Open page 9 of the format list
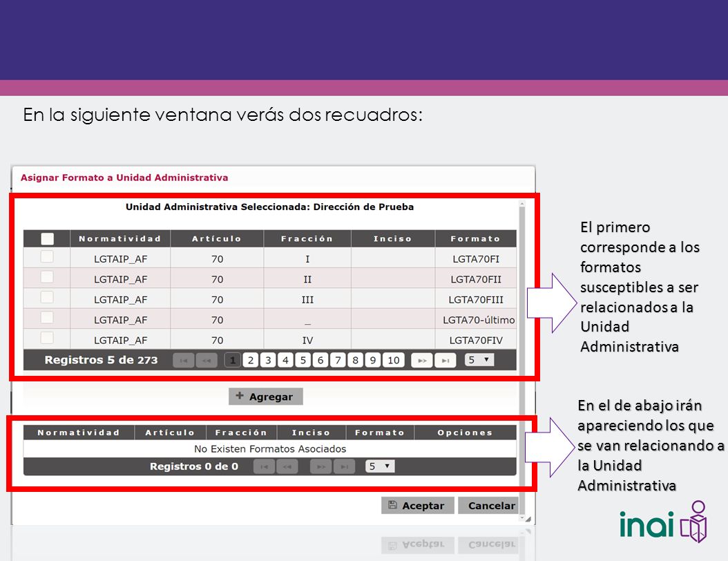 click(x=373, y=361)
